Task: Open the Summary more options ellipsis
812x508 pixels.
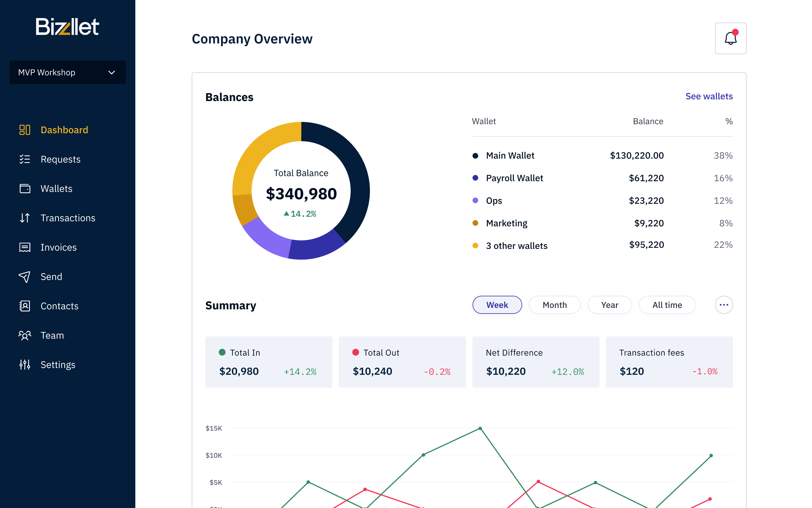Action: (724, 305)
